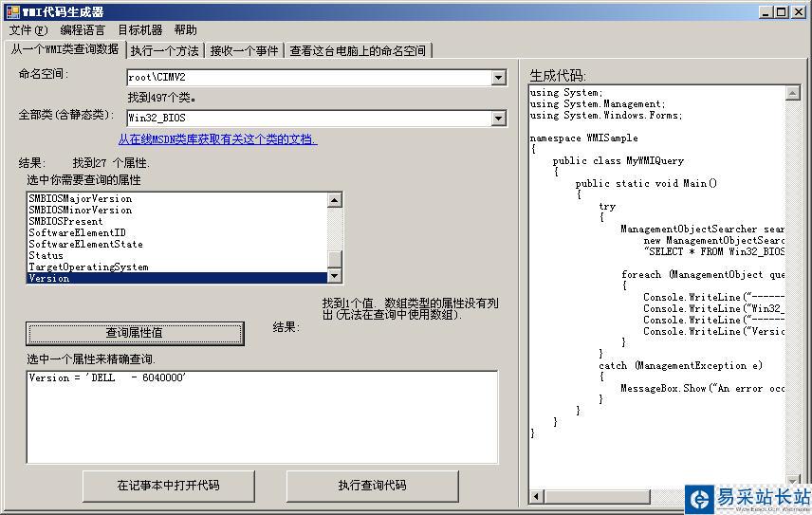
Task: Select SMBIOSMajorVersion in the property list
Action: tap(177, 199)
